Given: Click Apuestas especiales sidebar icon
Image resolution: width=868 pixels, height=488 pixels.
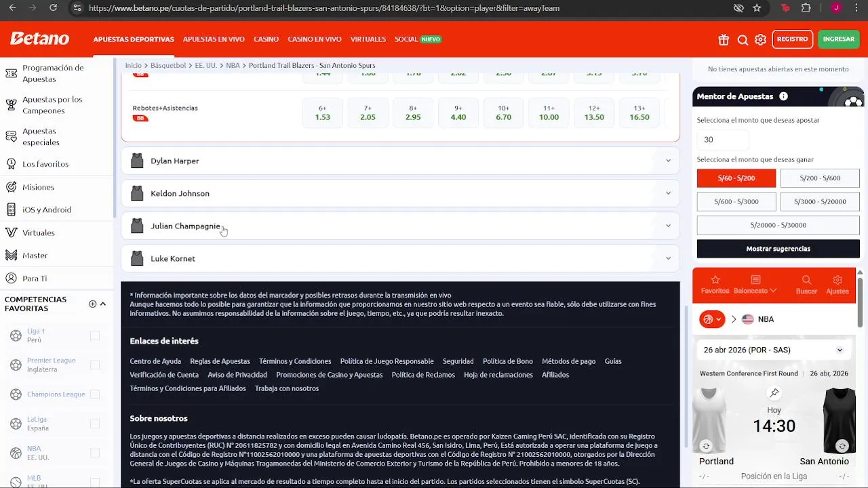Looking at the screenshot, I should click(11, 137).
